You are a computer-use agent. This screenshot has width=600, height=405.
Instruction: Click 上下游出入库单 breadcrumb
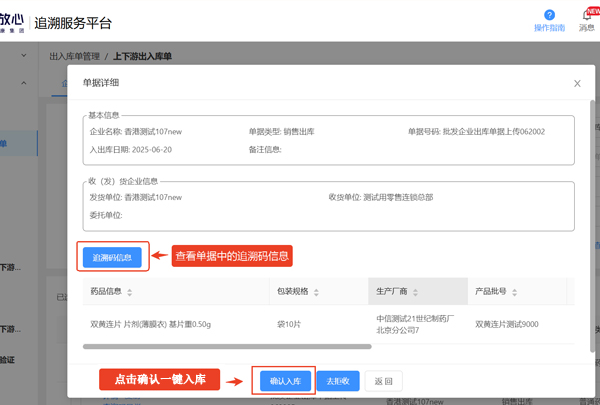pyautogui.click(x=142, y=57)
